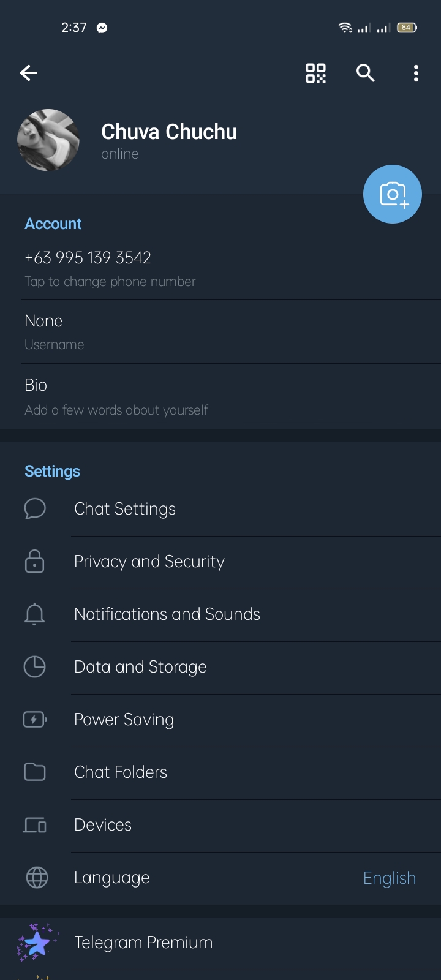
Task: Tap the Telegram Premium star icon
Action: [x=37, y=943]
